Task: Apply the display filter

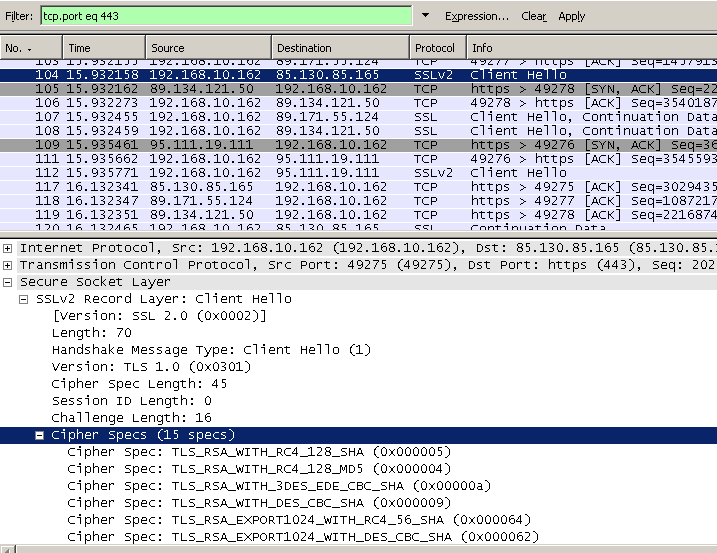Action: coord(572,16)
